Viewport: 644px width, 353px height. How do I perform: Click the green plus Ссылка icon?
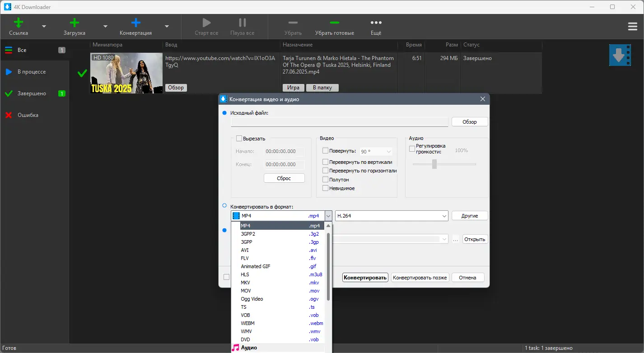coord(19,23)
